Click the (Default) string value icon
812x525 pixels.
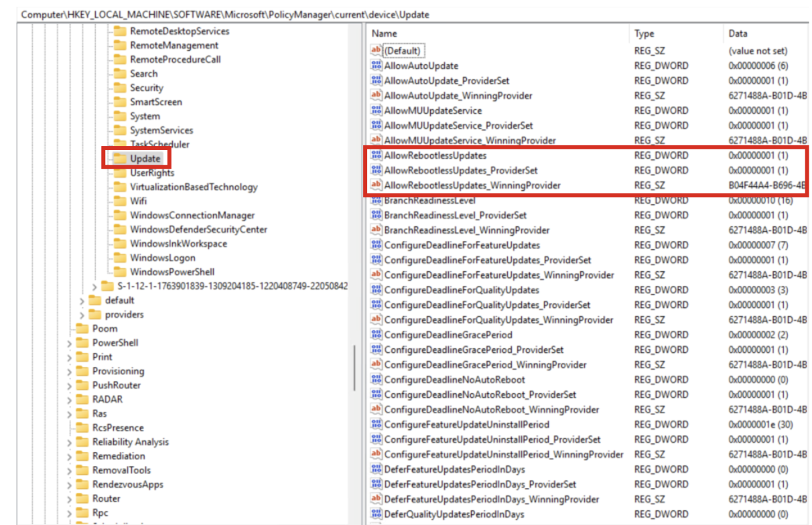[x=377, y=50]
